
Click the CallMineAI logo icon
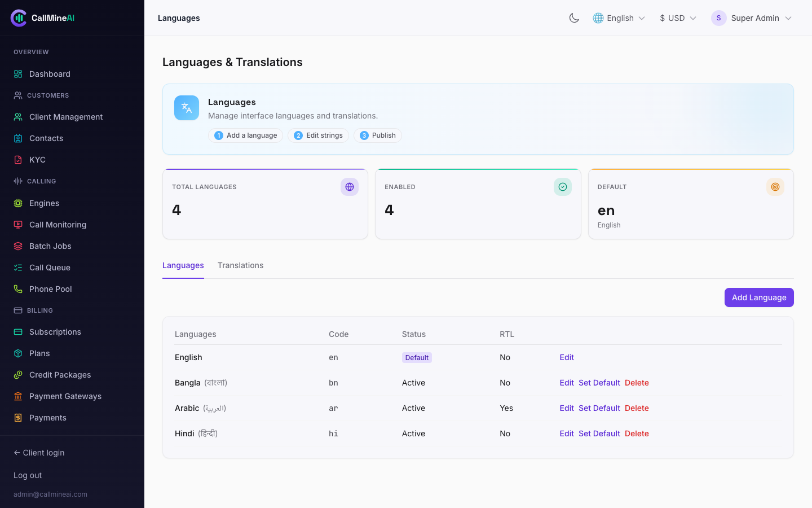(19, 18)
